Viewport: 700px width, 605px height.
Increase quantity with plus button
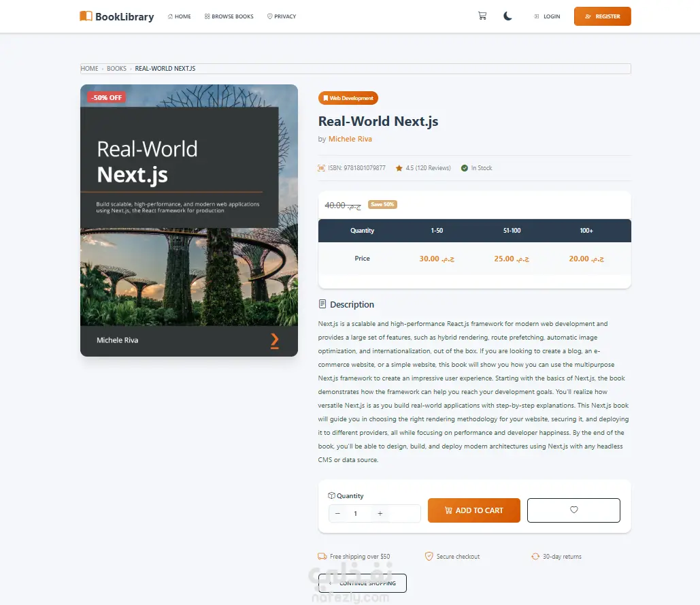(380, 514)
